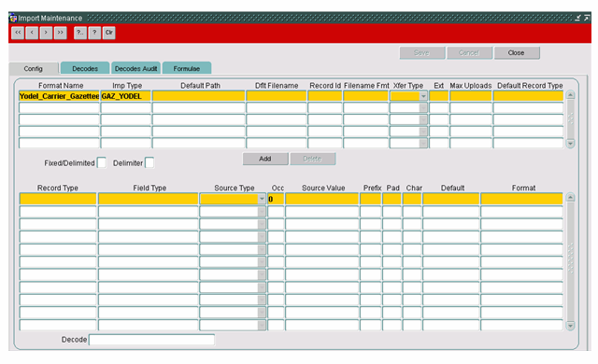Screen dimensions: 598x364
Task: Click Filename Fmt field in Yodel row
Action: 365,96
